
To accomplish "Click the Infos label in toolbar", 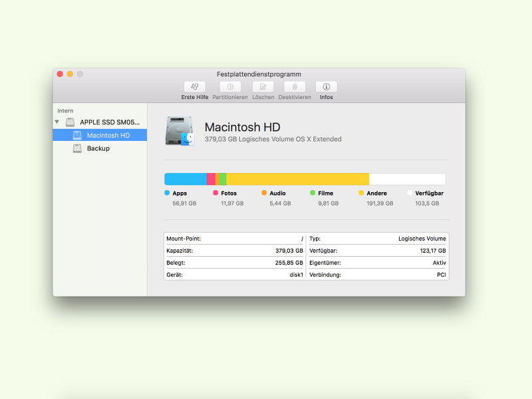I will (326, 97).
